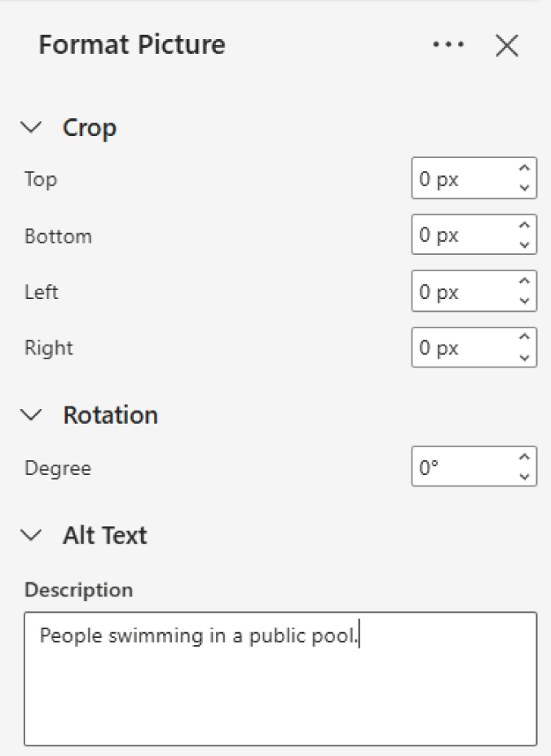Collapse the Crop section

(31, 127)
